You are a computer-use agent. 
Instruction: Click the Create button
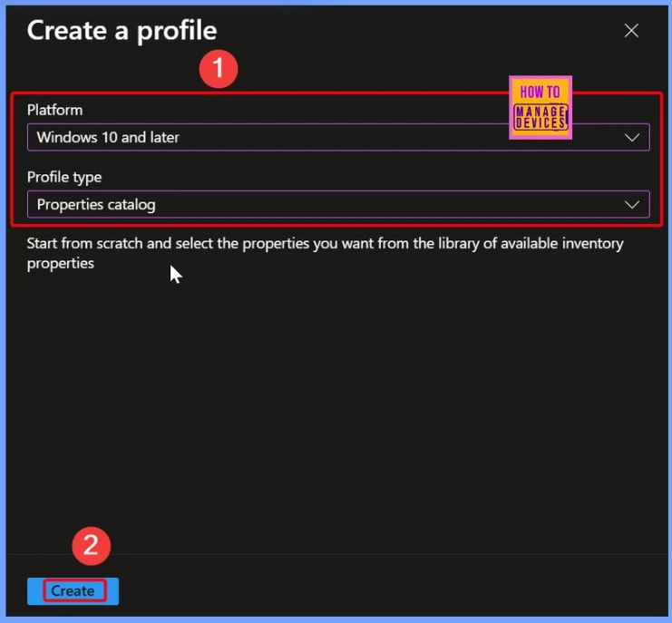[73, 591]
